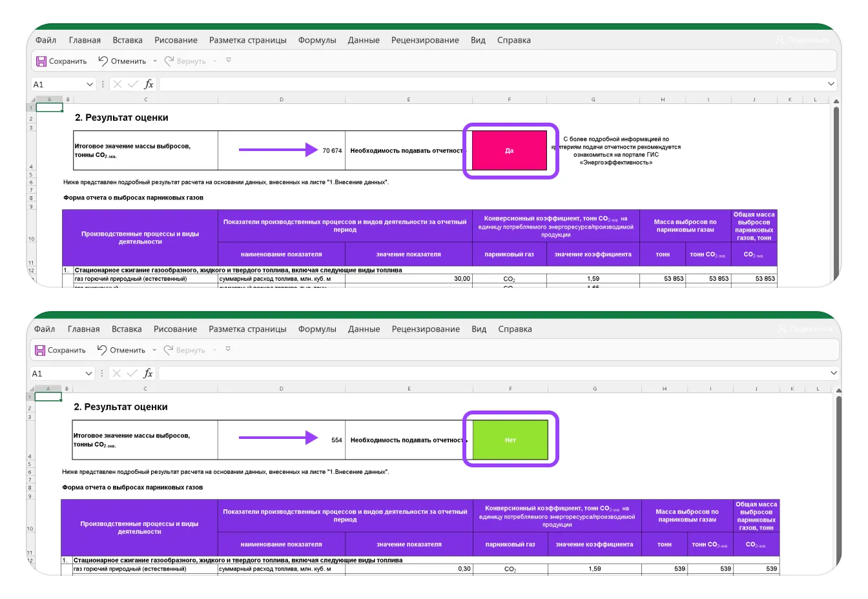Open Разметка страницы tab in the 'Да' window
The height and width of the screenshot is (599, 868).
click(248, 40)
